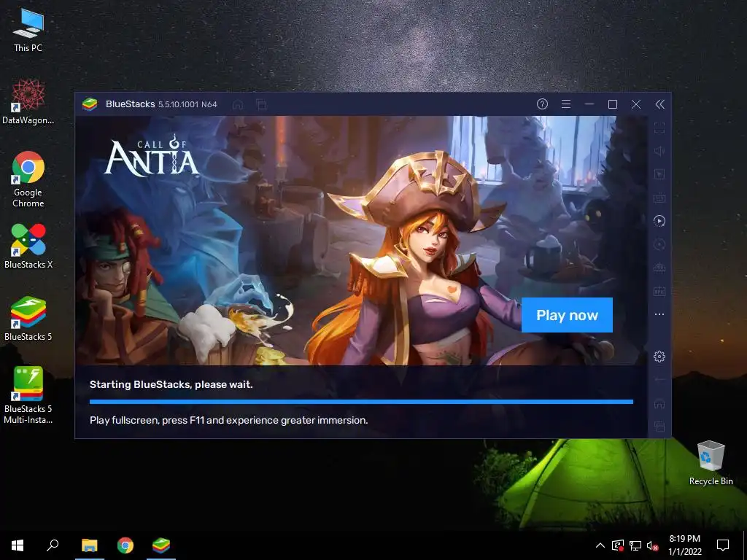Click the volume speaker icon in BlueStacks sidebar
747x560 pixels.
659,151
